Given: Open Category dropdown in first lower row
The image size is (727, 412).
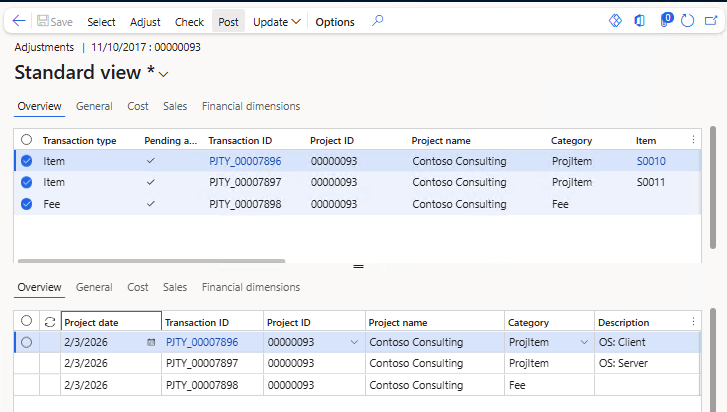Looking at the screenshot, I should click(584, 342).
